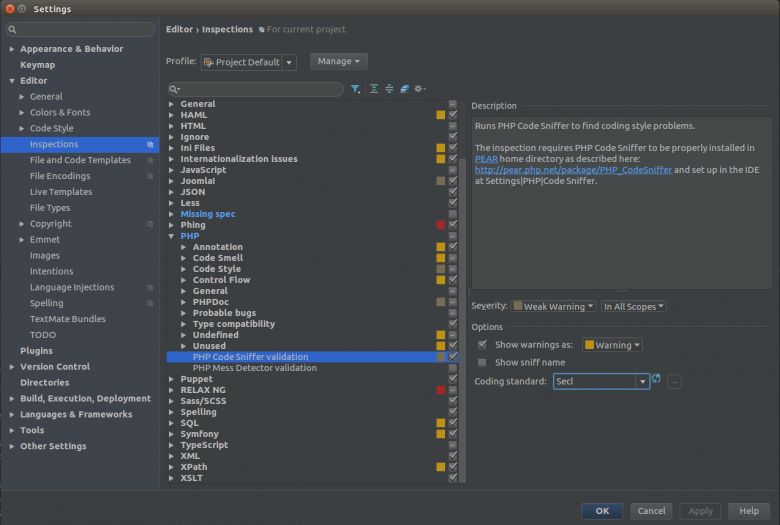Click the project icon next to Copyright
Screen dimensions: 780x525
(x=150, y=224)
